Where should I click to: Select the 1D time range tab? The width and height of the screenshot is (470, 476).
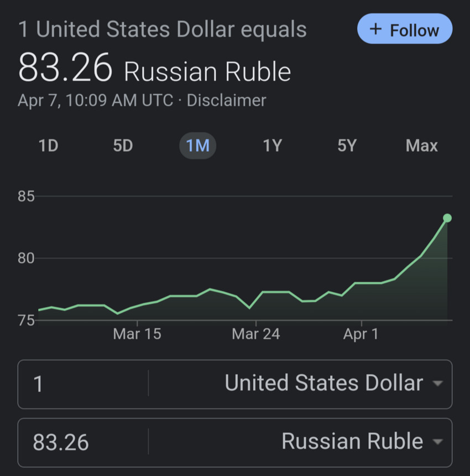click(48, 146)
